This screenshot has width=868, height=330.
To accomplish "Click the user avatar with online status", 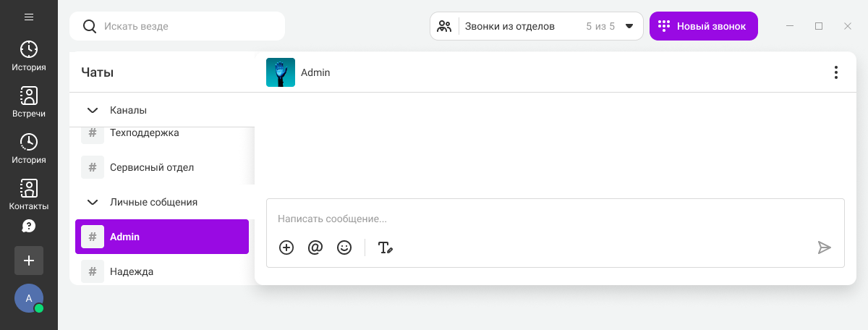I will coord(29,298).
